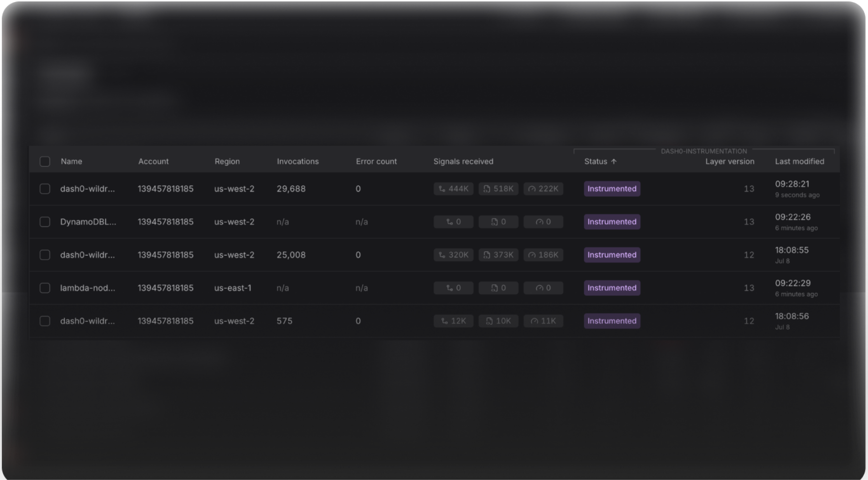Screen dimensions: 868x480
Task: Click the zero logs badge in lambda-nod row
Action: (499, 288)
